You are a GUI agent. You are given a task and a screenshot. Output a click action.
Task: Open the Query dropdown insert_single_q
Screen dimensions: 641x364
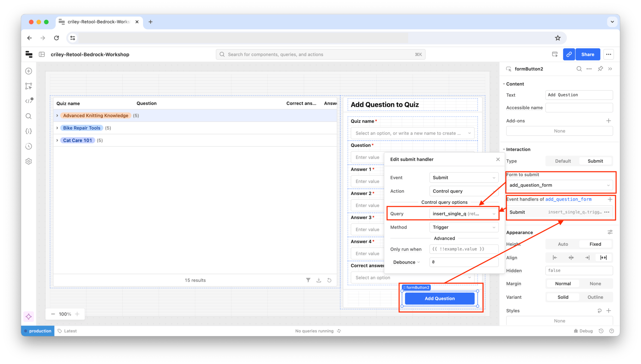(464, 213)
